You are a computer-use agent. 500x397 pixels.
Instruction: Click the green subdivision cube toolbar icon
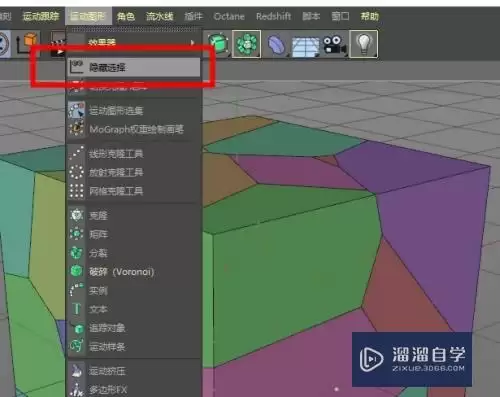pos(218,44)
